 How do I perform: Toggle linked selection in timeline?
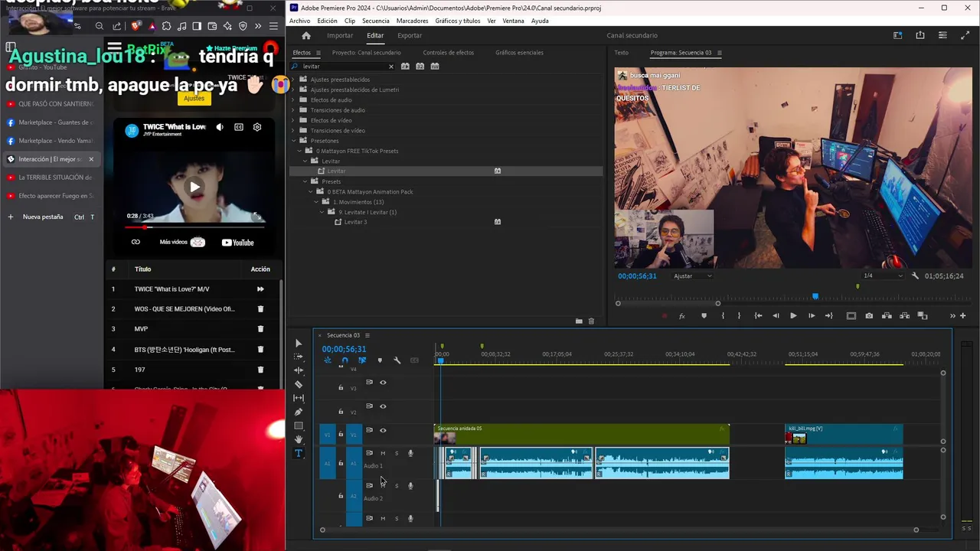point(362,360)
